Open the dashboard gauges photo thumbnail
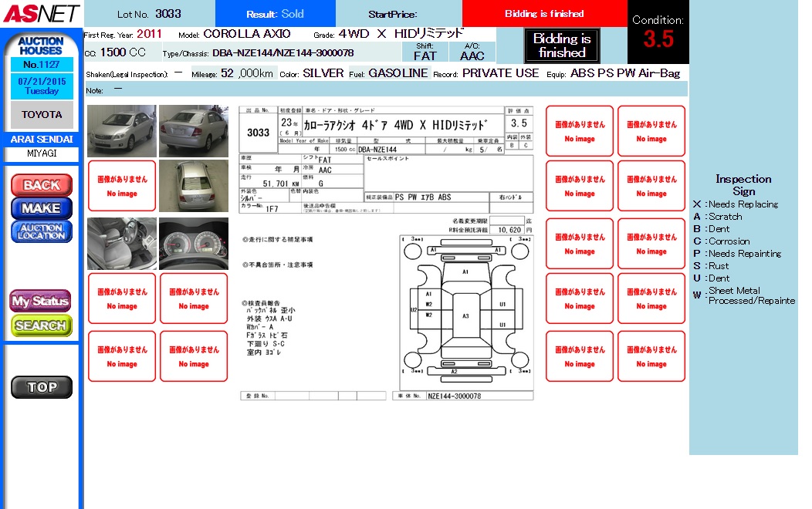 (194, 243)
